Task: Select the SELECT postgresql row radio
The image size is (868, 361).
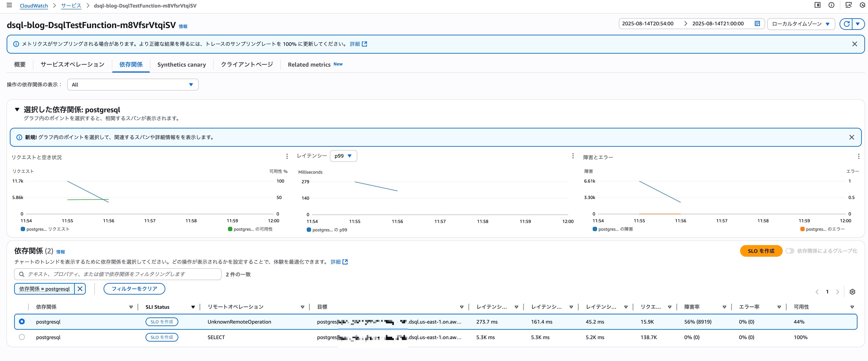Action: point(22,337)
